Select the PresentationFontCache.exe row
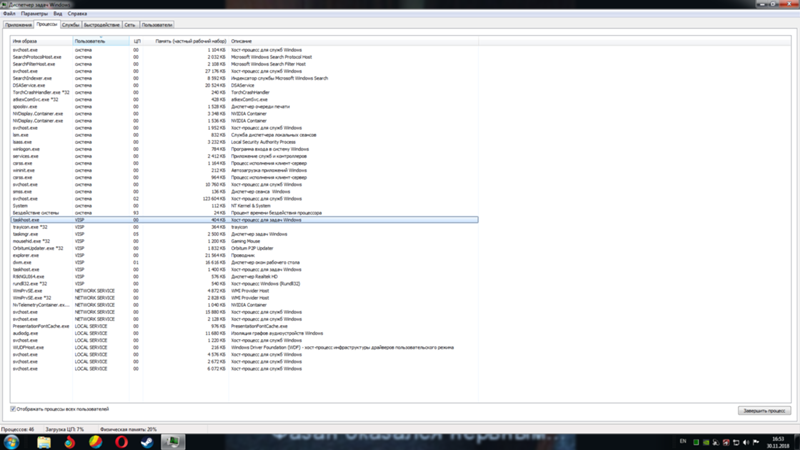 [x=244, y=327]
